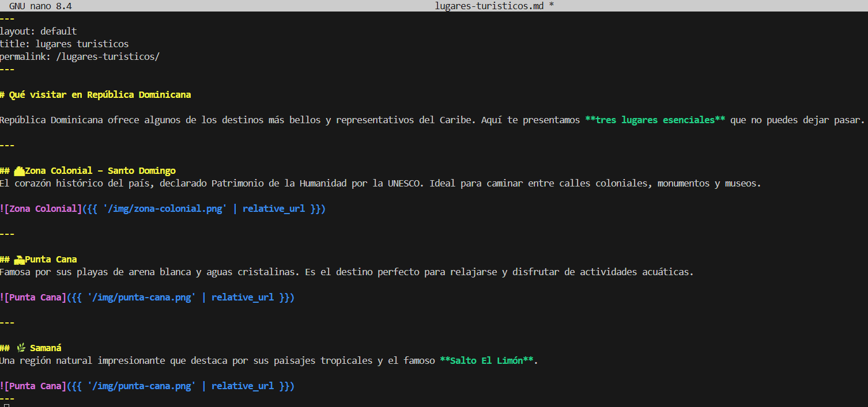The height and width of the screenshot is (407, 868).
Task: Click the 'Zona Colonial – Santo Domingo' heading text
Action: [100, 171]
